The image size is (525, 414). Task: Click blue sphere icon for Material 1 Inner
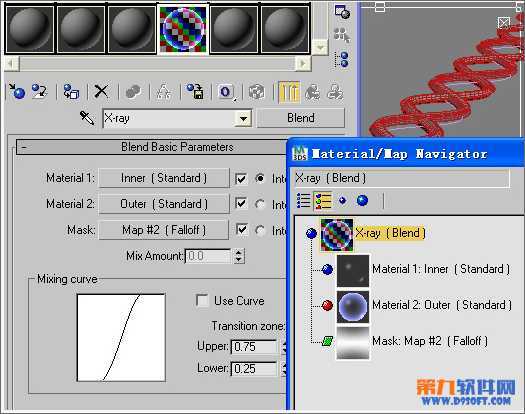pos(327,269)
